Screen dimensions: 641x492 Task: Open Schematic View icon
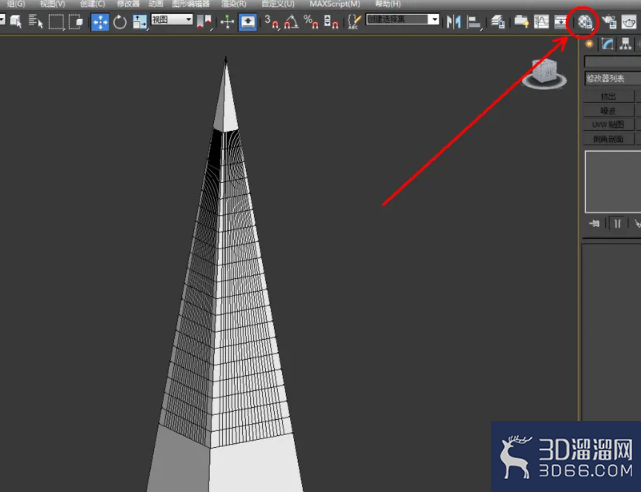pyautogui.click(x=560, y=22)
